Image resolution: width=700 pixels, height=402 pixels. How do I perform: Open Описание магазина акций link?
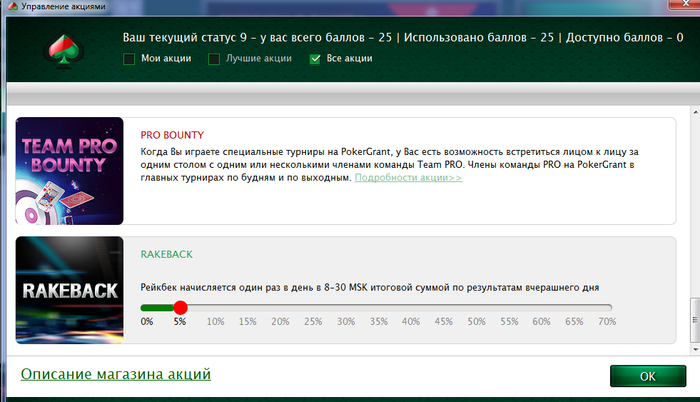pos(116,374)
